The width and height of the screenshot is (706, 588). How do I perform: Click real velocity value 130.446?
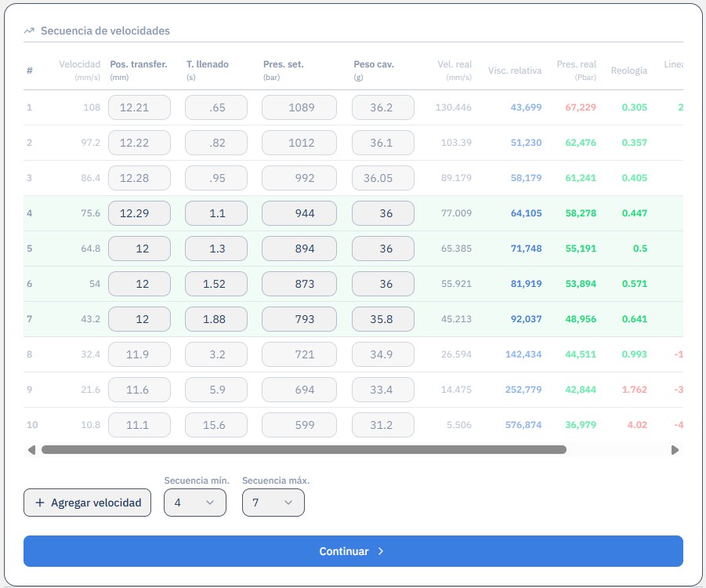(454, 107)
